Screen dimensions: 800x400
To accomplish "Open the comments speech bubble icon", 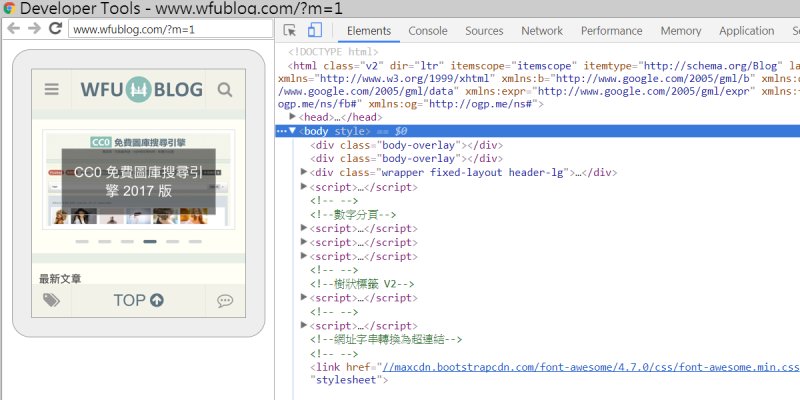I will [225, 301].
